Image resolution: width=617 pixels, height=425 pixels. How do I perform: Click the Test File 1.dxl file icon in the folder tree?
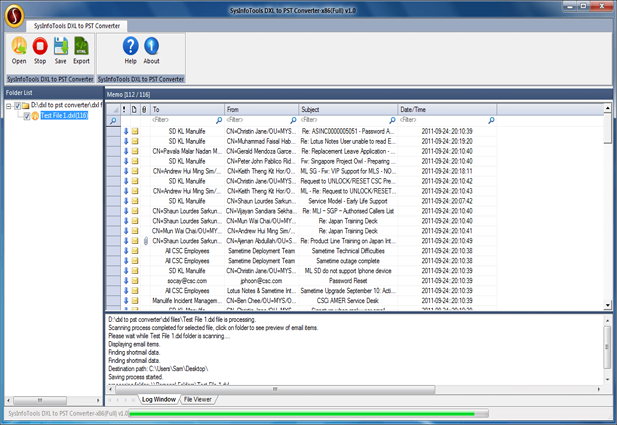pyautogui.click(x=35, y=116)
